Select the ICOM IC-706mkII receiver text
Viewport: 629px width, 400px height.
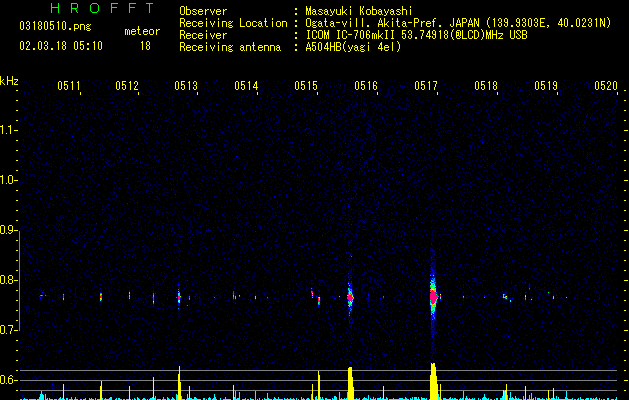(x=416, y=35)
